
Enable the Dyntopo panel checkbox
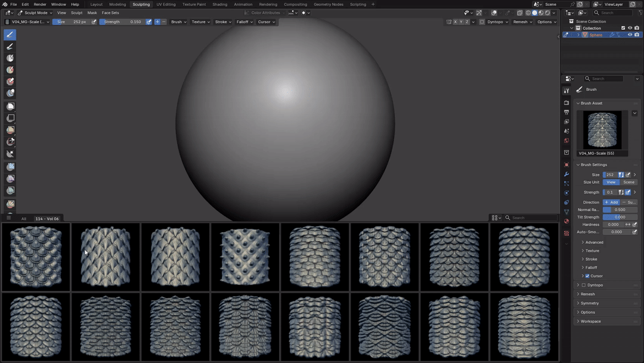click(584, 285)
